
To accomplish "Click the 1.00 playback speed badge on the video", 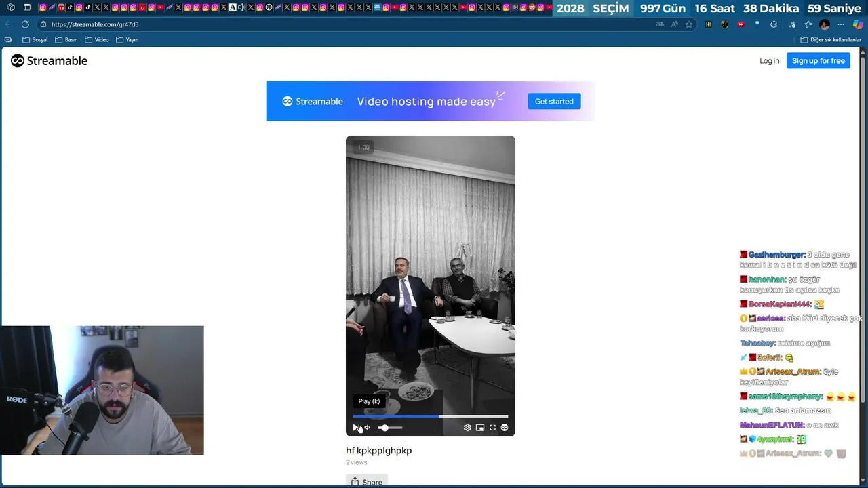I will 363,147.
